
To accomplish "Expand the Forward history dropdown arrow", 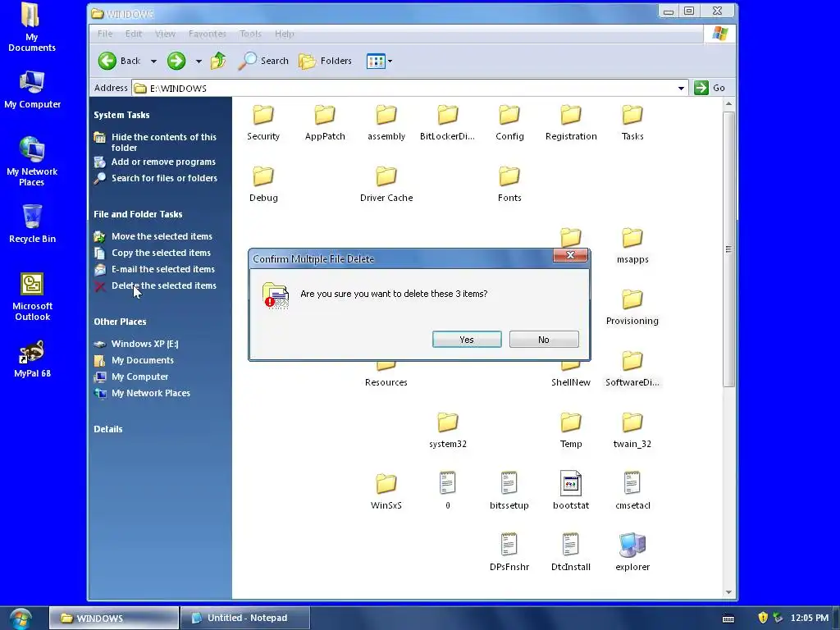I will tap(199, 62).
